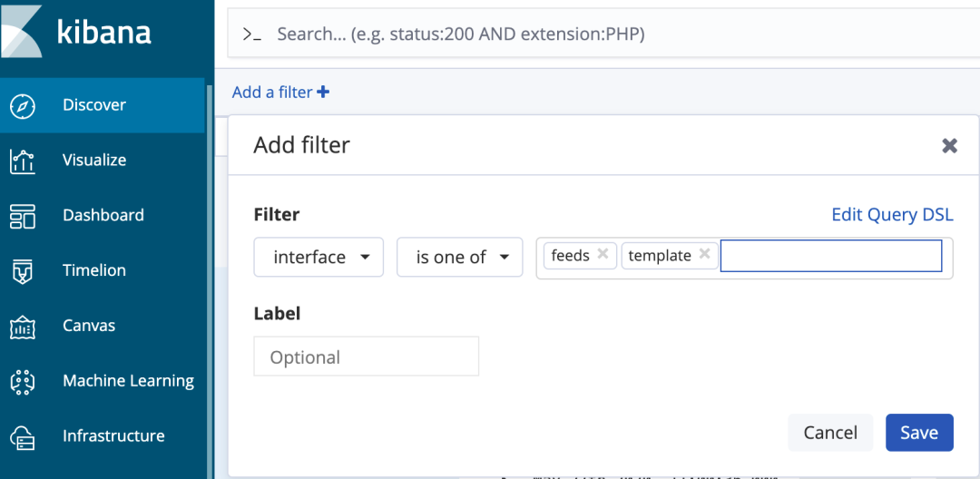Image resolution: width=980 pixels, height=479 pixels.
Task: Remove the feeds value chip
Action: [603, 253]
